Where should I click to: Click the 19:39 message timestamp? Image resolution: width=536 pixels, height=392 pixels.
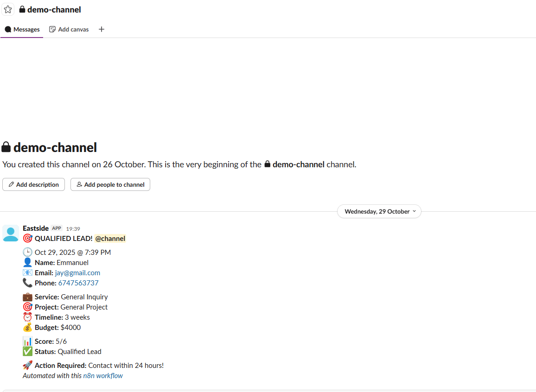pos(73,228)
